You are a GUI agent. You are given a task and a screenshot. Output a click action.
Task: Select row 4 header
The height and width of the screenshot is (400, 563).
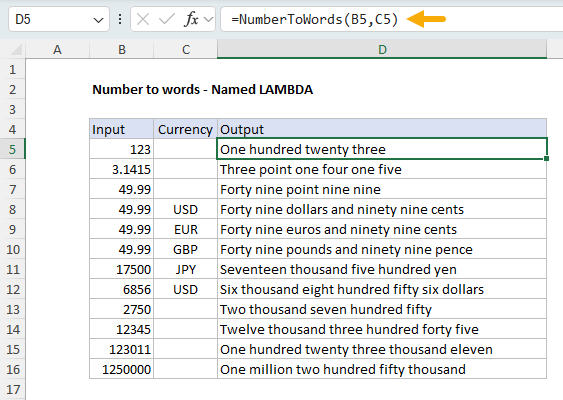13,129
